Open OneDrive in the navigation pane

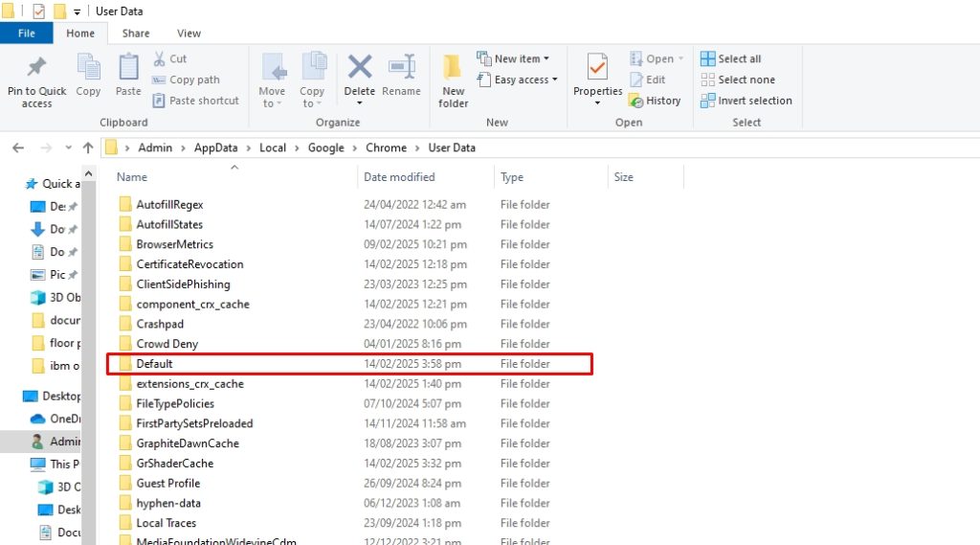coord(56,419)
